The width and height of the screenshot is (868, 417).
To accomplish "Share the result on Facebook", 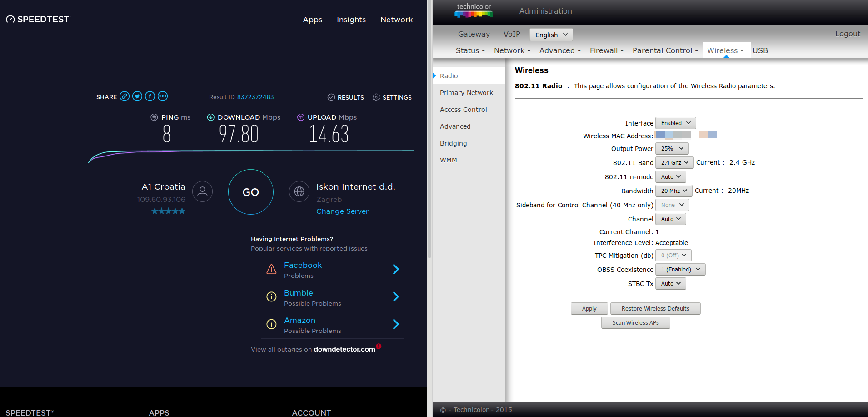I will coord(150,96).
